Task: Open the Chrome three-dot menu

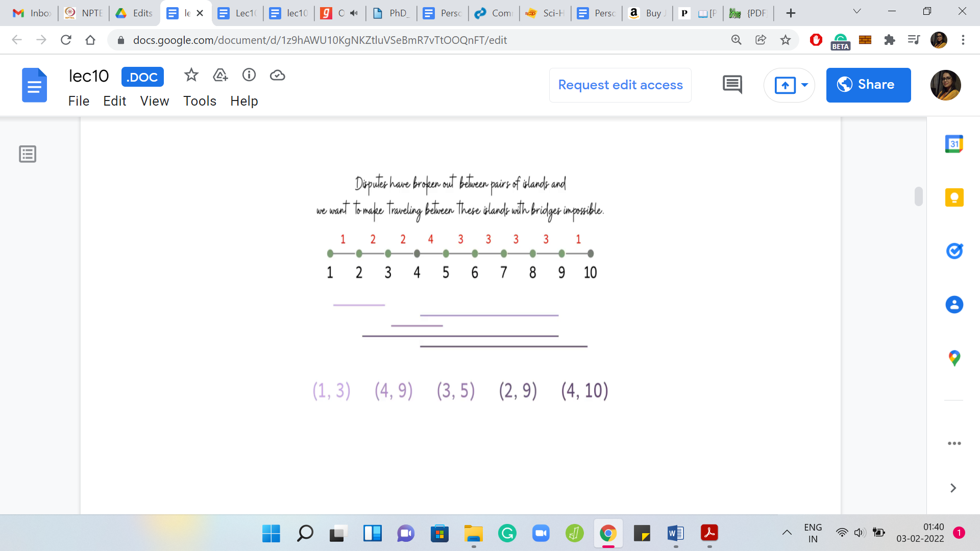Action: pos(963,40)
